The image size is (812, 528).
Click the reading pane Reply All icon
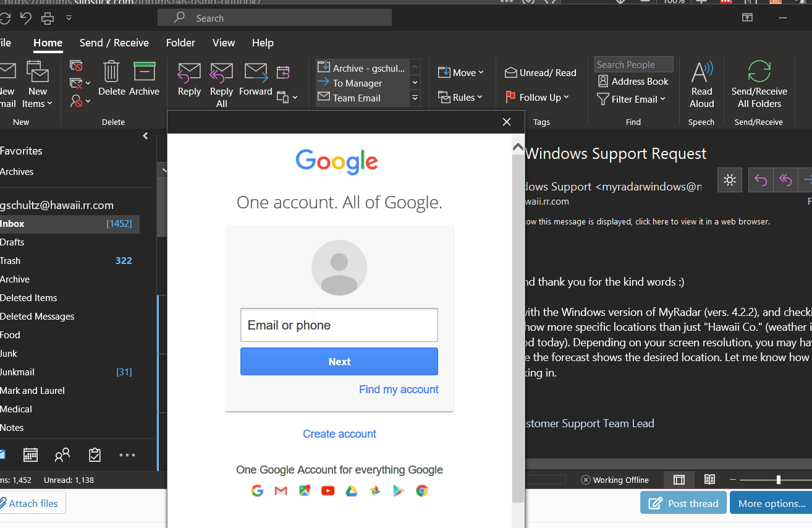tap(785, 180)
